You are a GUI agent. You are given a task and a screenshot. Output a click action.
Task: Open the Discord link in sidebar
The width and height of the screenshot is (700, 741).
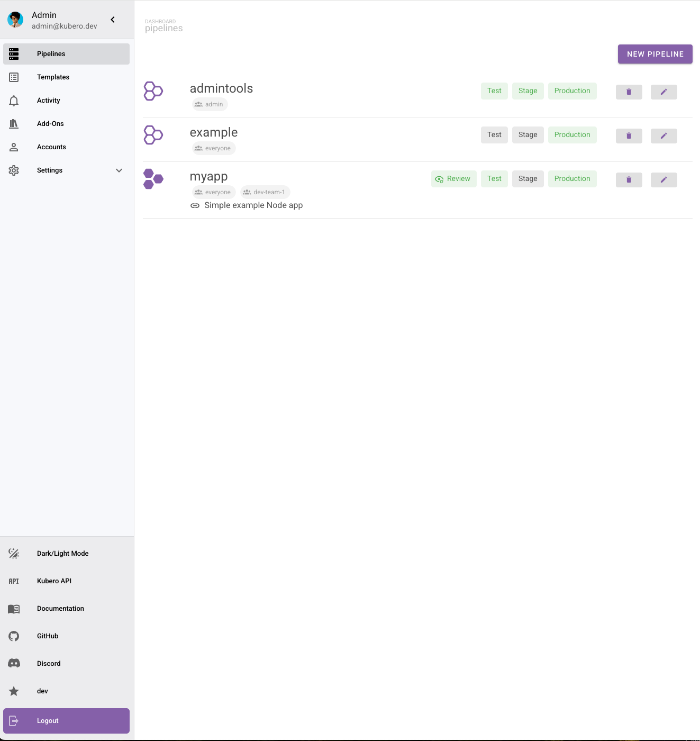49,664
